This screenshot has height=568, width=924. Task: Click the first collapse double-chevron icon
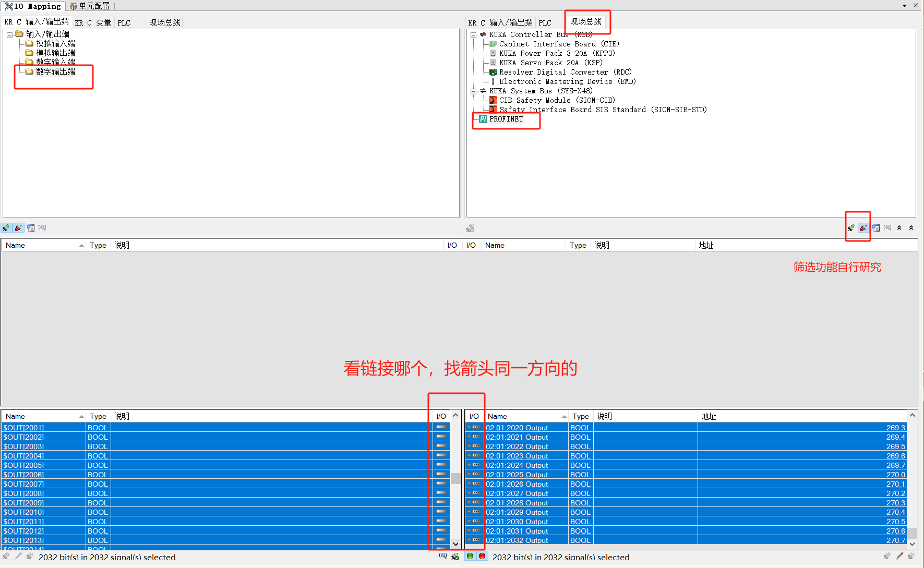[899, 228]
